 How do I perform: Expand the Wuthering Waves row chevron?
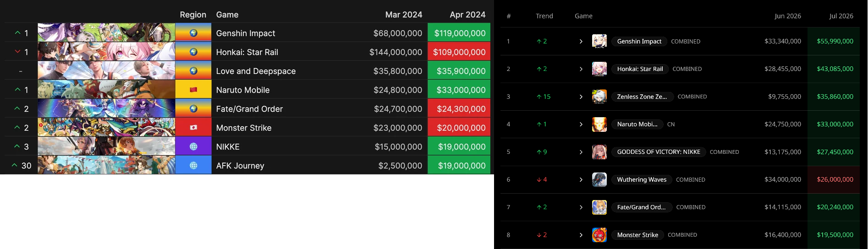coord(581,179)
